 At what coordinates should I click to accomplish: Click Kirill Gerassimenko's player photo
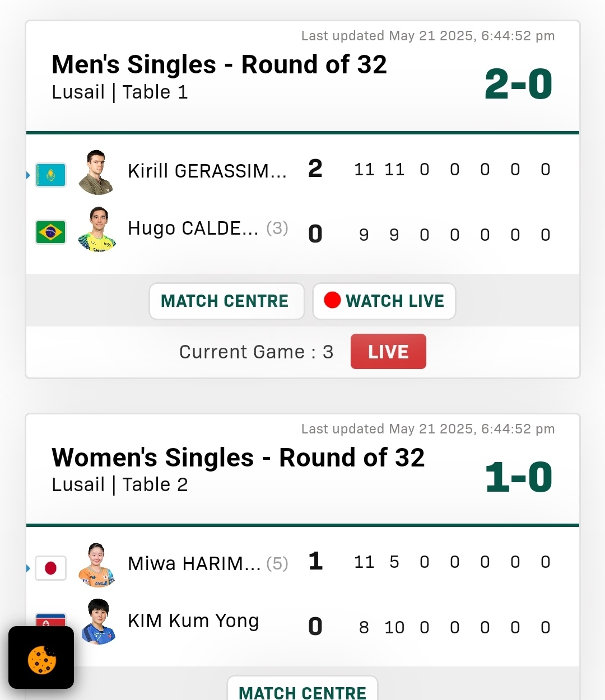tap(97, 172)
